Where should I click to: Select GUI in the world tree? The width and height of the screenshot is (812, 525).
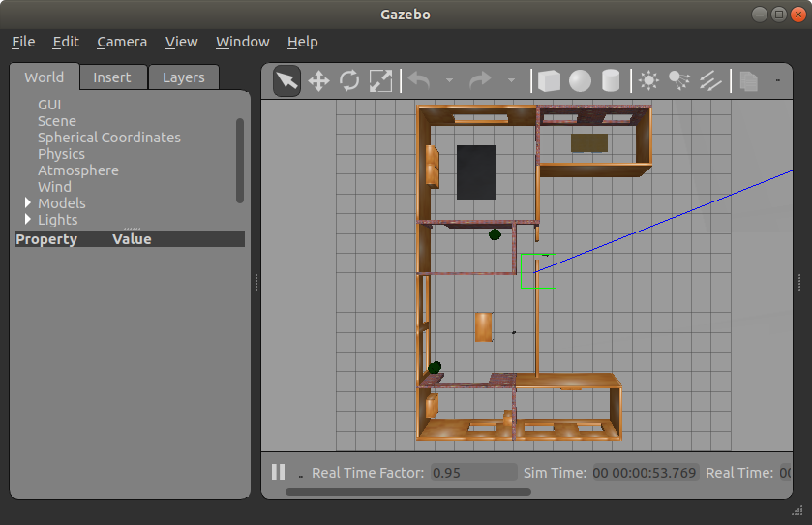click(49, 105)
